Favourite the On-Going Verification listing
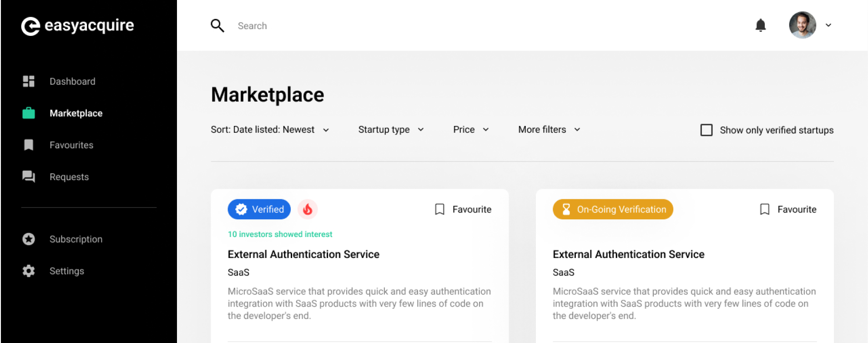Viewport: 868px width, 343px height. 788,209
